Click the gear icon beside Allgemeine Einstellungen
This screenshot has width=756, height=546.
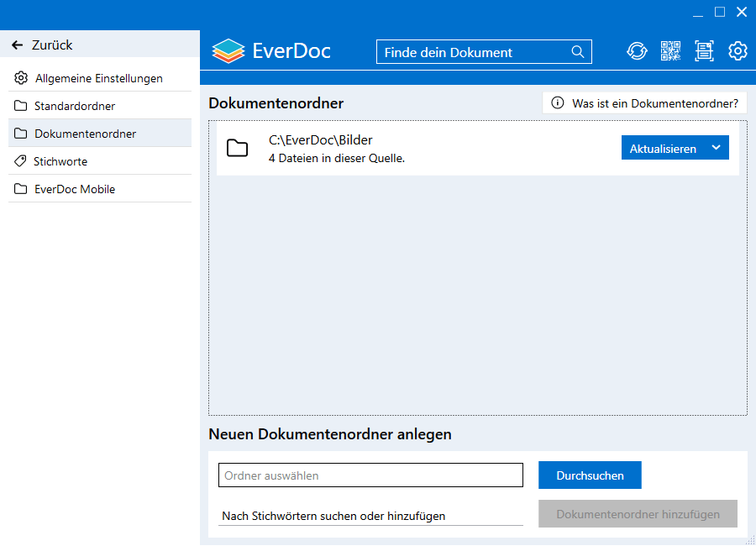19,77
